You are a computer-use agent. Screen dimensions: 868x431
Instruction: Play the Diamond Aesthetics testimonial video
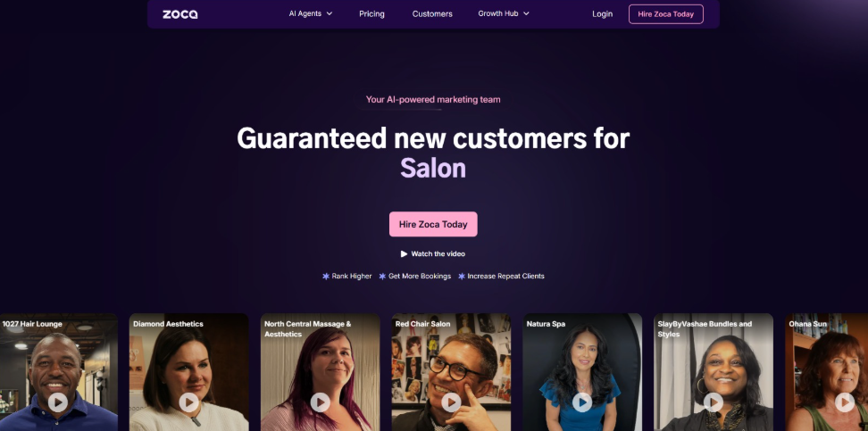click(188, 402)
